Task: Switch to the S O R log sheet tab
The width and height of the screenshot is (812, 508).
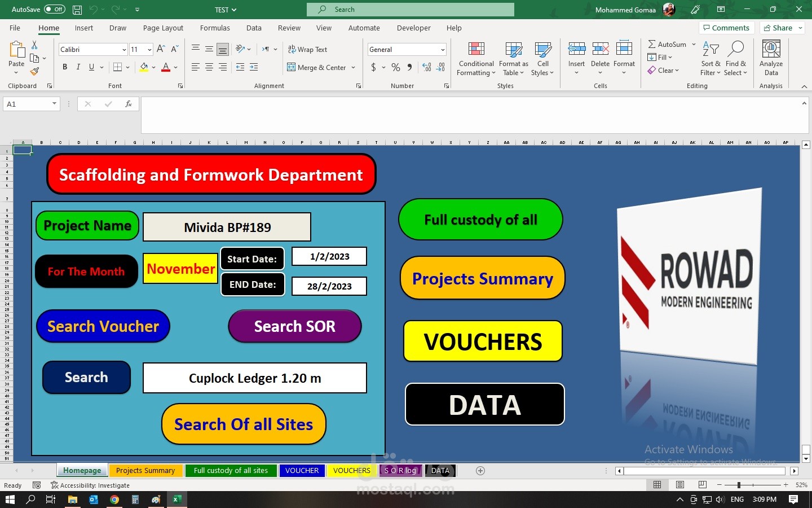Action: pyautogui.click(x=400, y=471)
